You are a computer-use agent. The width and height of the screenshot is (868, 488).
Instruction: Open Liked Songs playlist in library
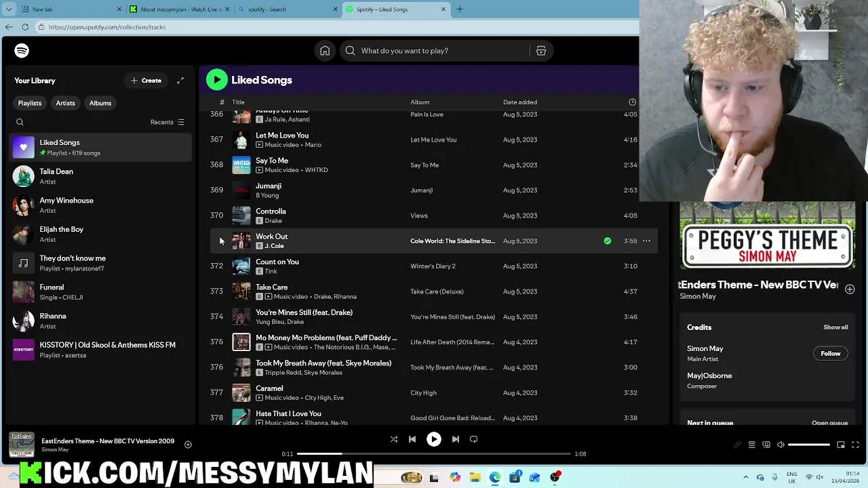click(101, 147)
